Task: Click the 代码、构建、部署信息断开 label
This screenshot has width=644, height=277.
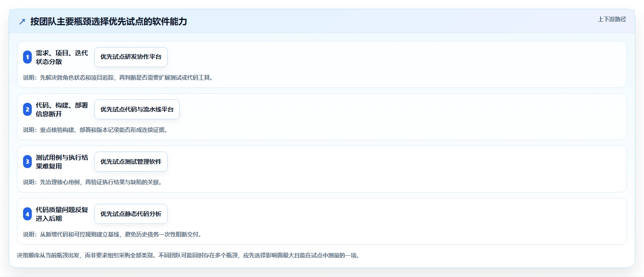Action: (x=62, y=109)
